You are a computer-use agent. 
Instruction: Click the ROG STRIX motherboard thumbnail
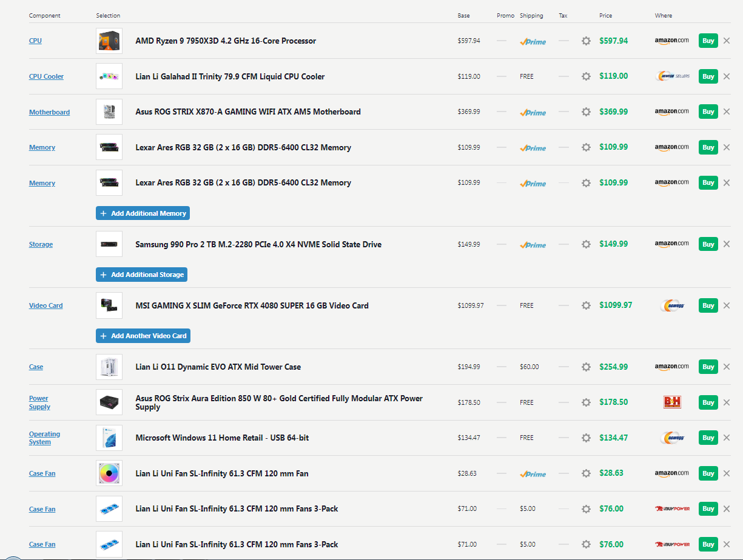click(109, 112)
